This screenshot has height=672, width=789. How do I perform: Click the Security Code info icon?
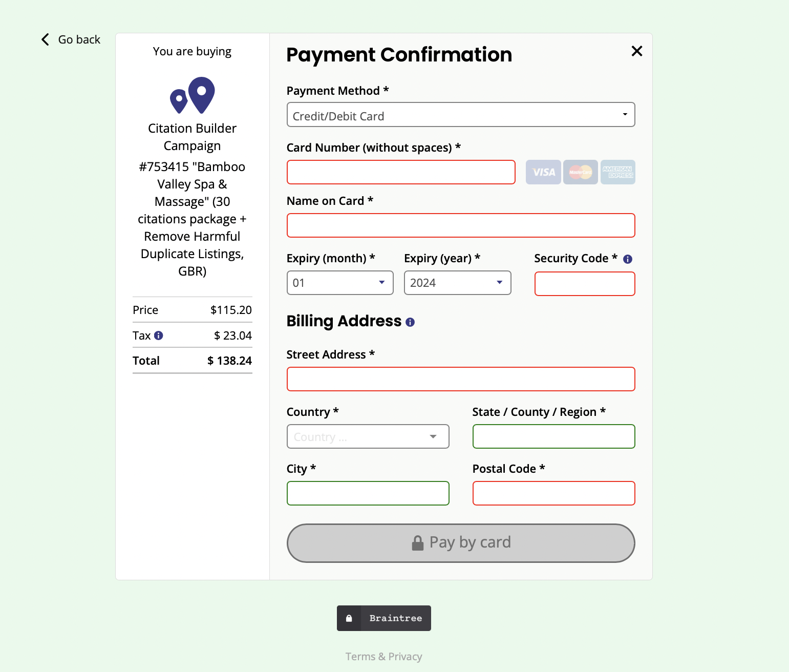click(x=628, y=259)
